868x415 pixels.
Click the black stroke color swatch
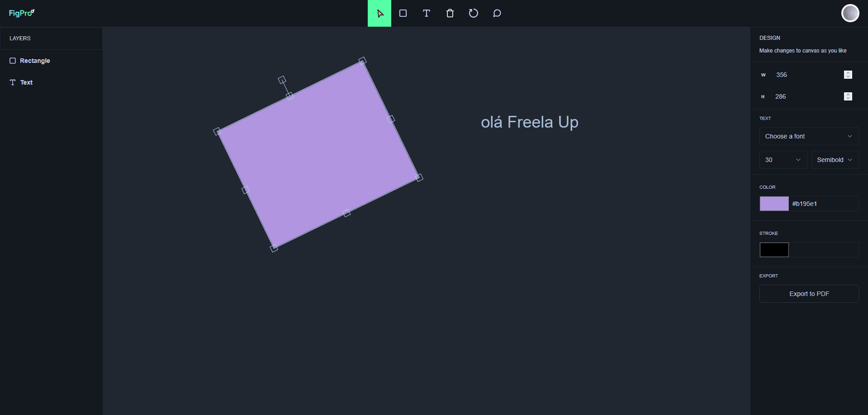coord(774,250)
